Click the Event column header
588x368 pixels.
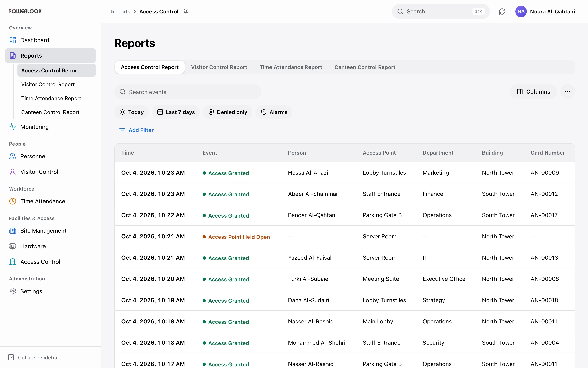pos(210,153)
